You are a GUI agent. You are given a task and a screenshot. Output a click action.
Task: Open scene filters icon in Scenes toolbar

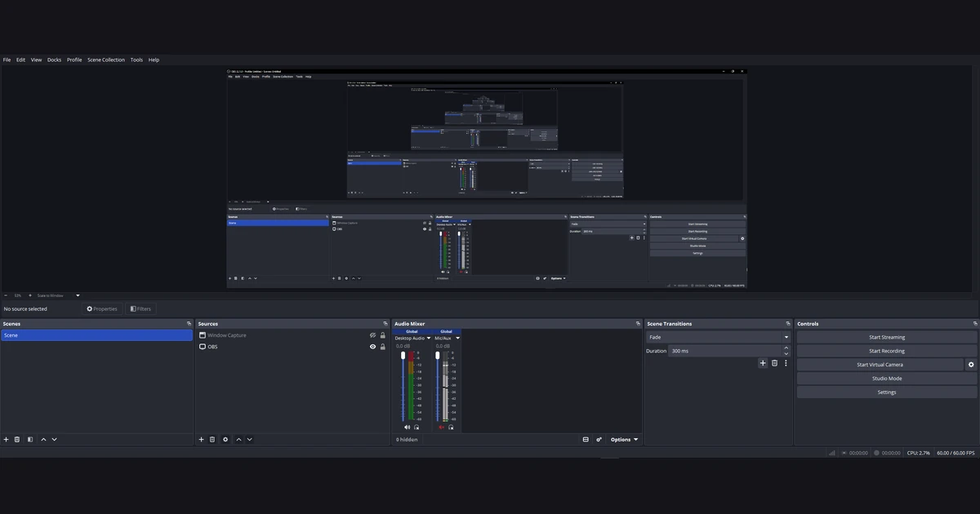(x=30, y=439)
